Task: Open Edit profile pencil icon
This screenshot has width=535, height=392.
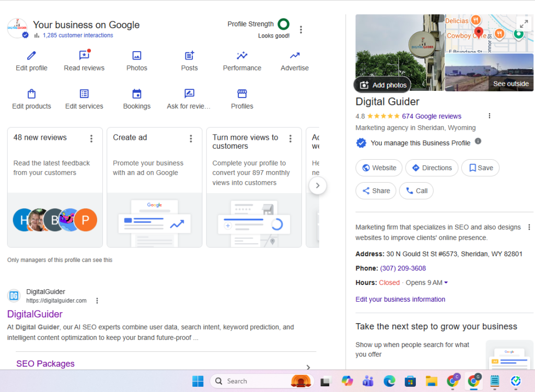Action: (31, 55)
